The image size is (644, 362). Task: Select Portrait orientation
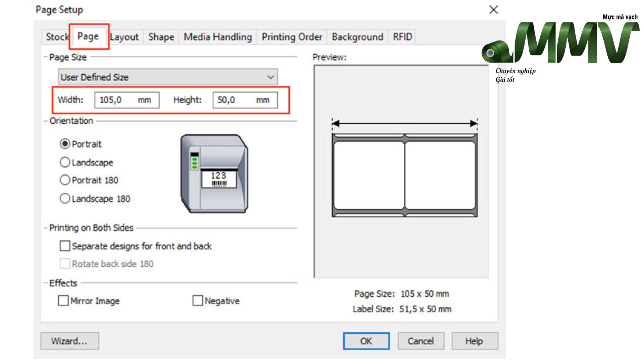tap(81, 144)
